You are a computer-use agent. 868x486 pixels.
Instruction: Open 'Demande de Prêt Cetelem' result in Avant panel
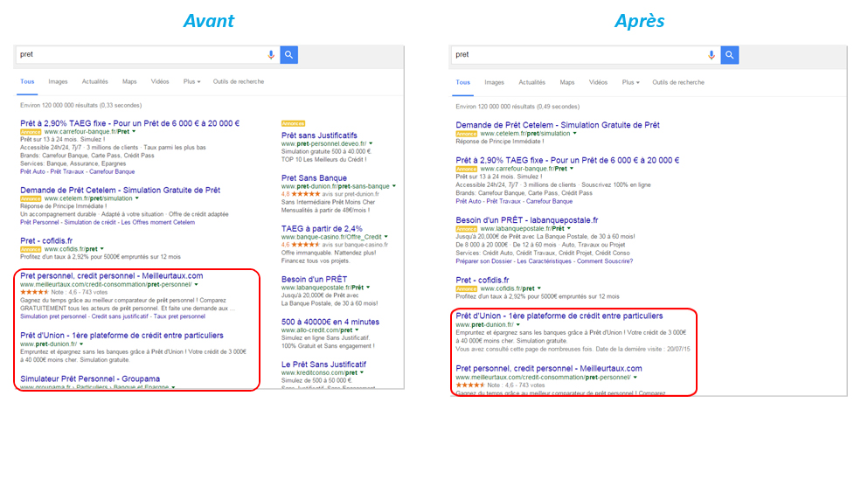120,190
